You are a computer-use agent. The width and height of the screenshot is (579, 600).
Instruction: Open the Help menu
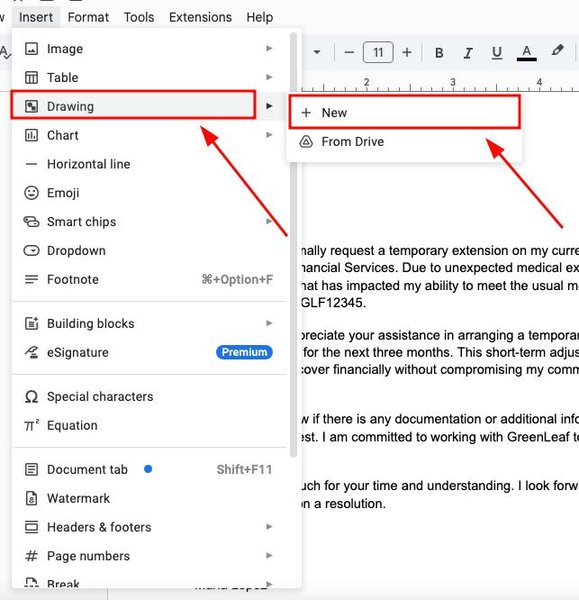[259, 17]
